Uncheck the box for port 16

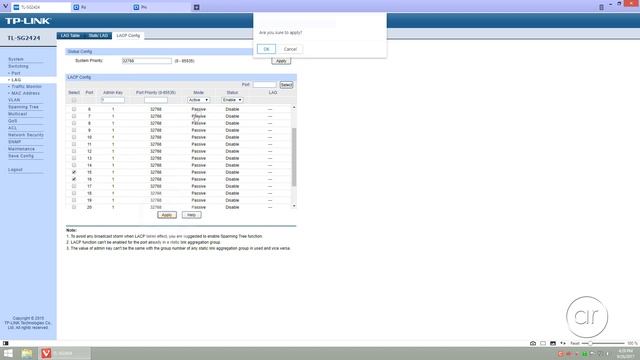(74, 179)
